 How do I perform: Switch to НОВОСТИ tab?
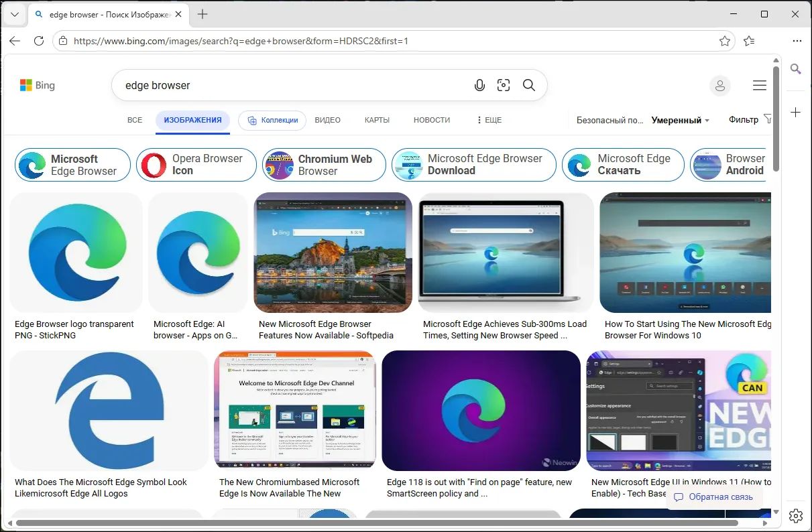click(432, 120)
